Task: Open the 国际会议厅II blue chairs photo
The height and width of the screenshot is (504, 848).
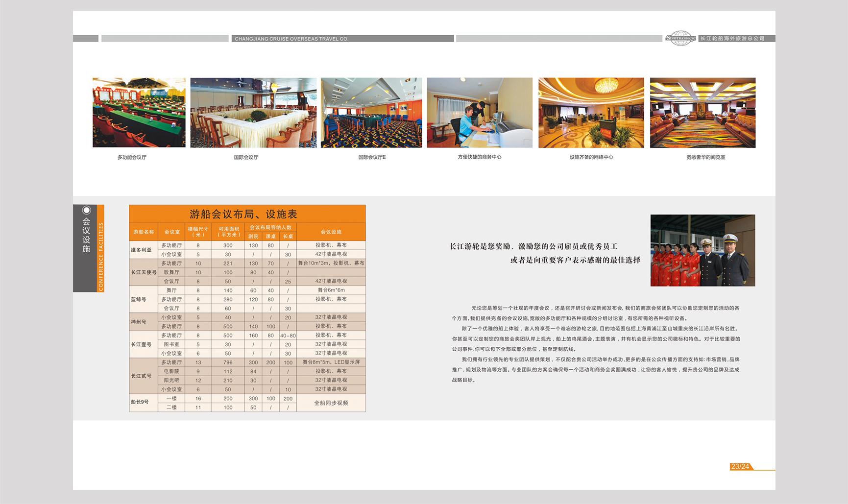Action: (371, 112)
